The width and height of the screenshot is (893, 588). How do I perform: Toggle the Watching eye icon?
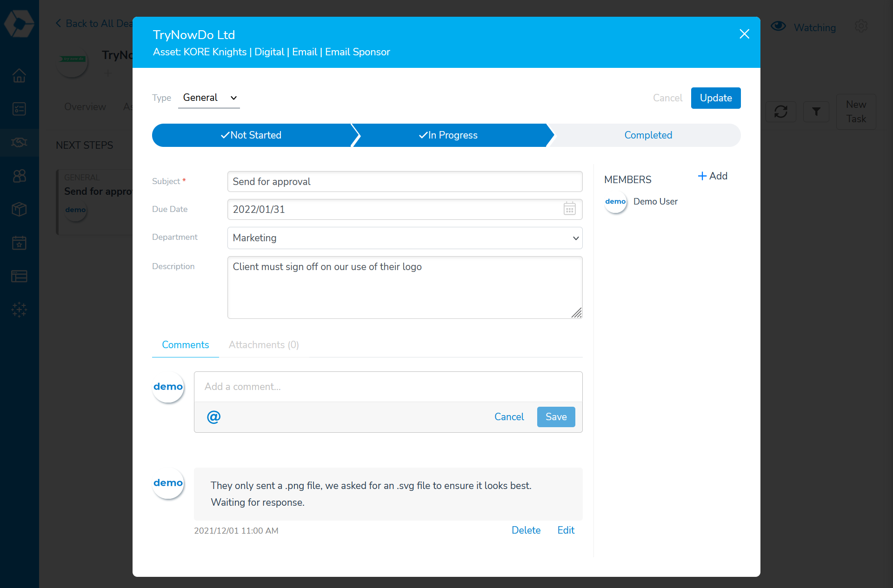(x=778, y=26)
